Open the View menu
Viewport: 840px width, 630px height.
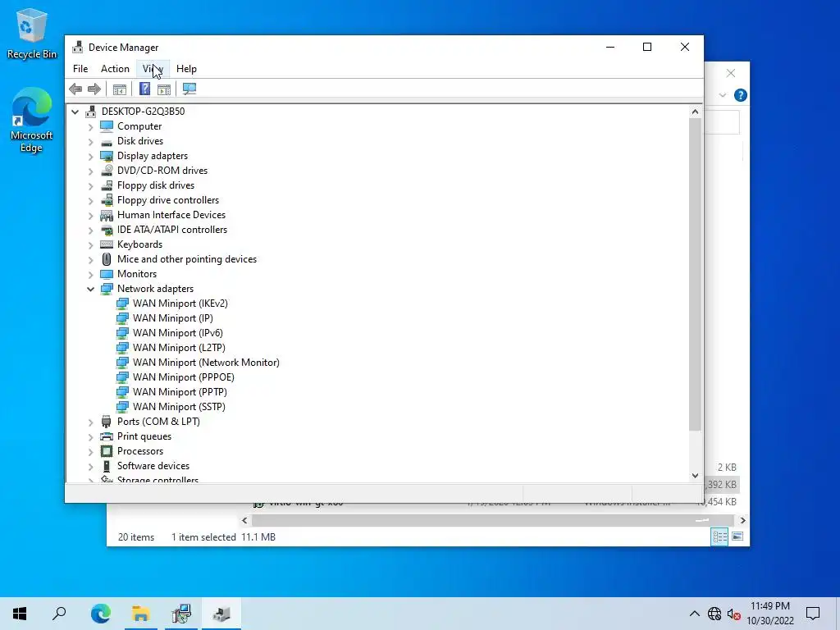[153, 69]
